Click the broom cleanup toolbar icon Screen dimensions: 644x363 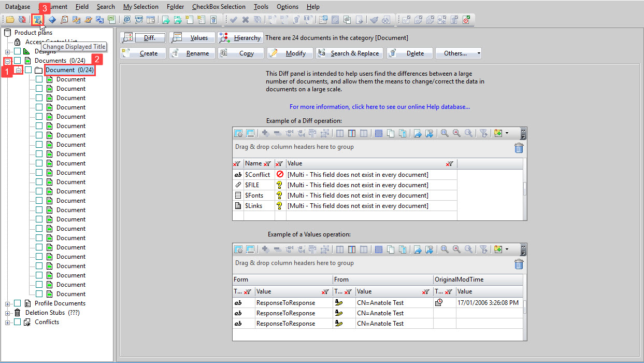374,20
